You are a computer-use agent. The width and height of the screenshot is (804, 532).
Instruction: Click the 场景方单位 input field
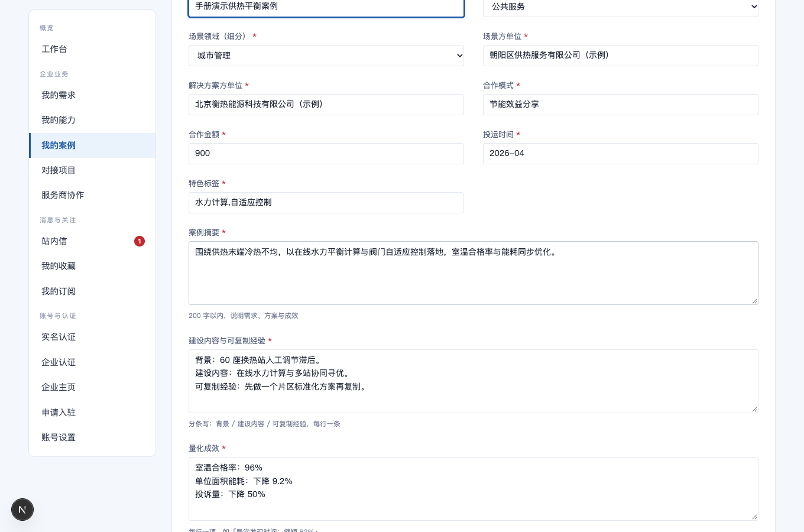[x=620, y=56]
